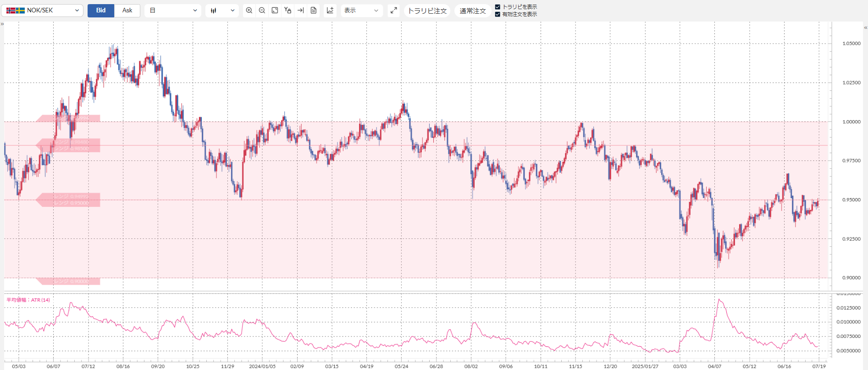
Task: Uncheck 有効注文を表示 checkbox
Action: point(498,14)
